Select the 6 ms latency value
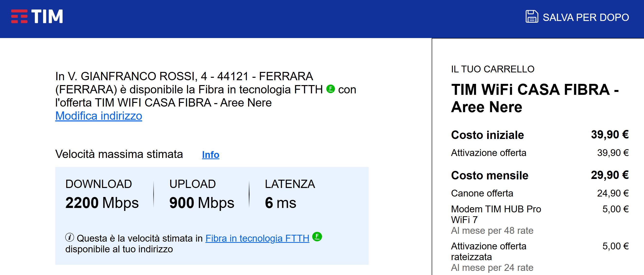The image size is (644, 275). pyautogui.click(x=280, y=202)
